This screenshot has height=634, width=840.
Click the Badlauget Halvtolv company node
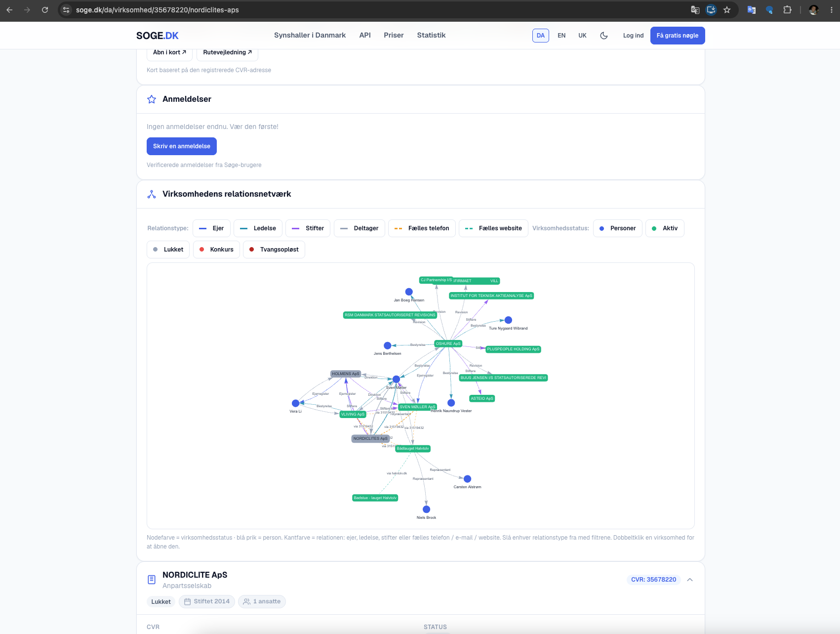[413, 449]
